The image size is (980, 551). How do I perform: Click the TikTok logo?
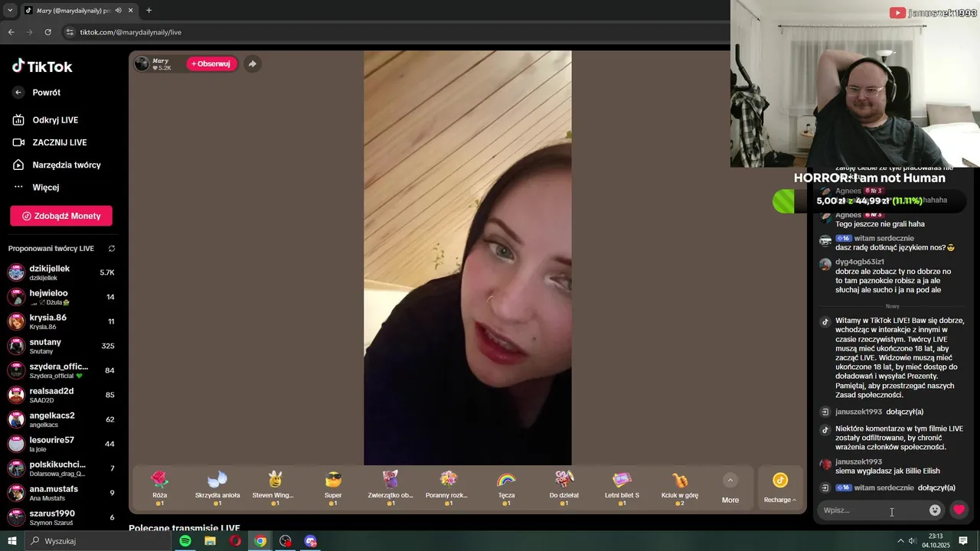tap(42, 67)
